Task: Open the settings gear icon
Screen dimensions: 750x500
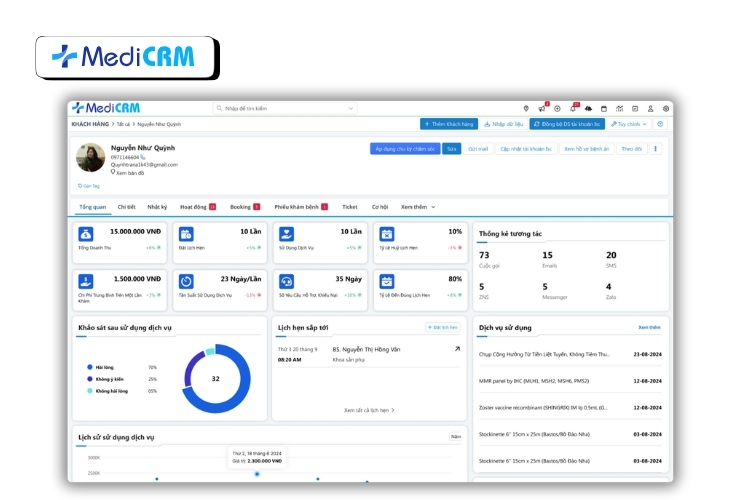Action: (x=665, y=108)
